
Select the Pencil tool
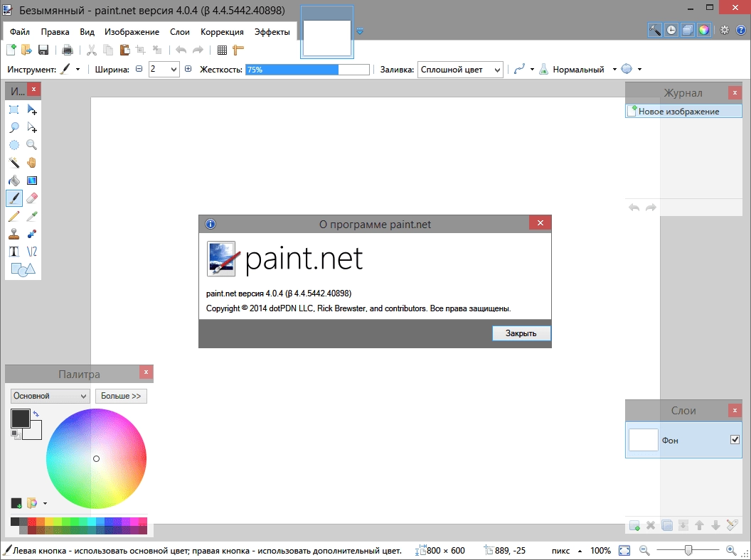[14, 216]
